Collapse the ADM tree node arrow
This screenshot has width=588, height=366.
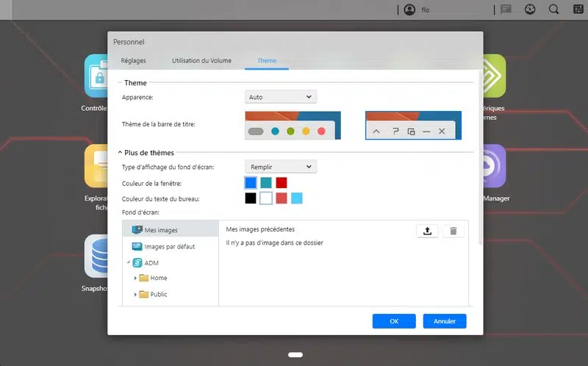click(x=129, y=262)
